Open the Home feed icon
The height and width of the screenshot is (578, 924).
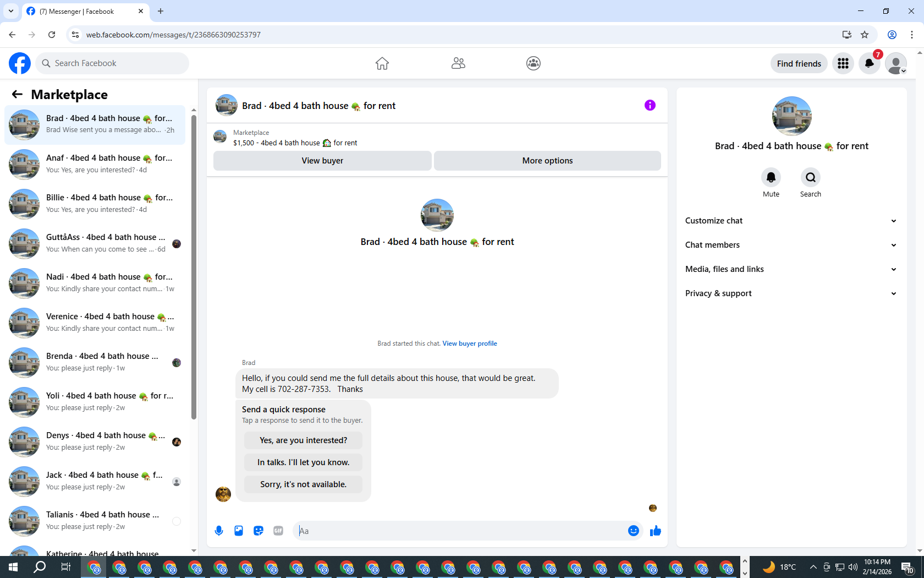(x=382, y=63)
